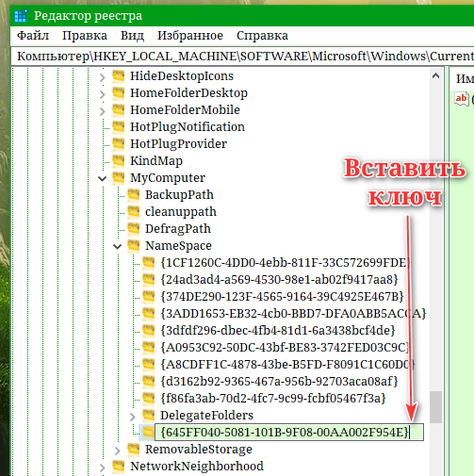
Task: Click the Registry Editor title bar icon
Action: point(21,16)
